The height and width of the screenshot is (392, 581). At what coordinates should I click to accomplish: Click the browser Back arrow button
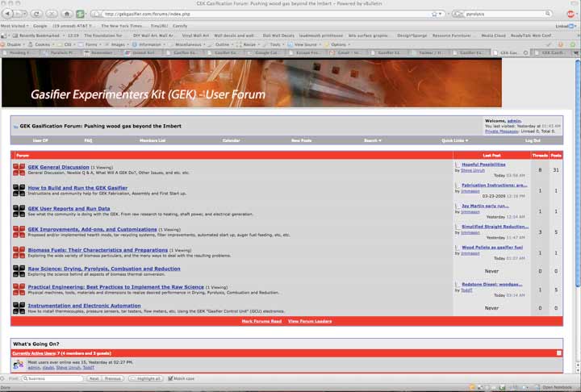7,14
